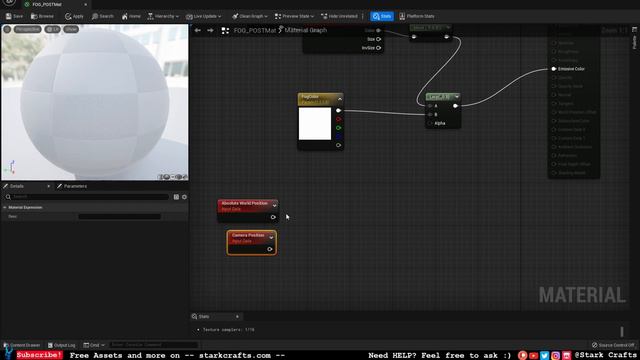
Task: Click the Home toolbar button
Action: pyautogui.click(x=131, y=16)
